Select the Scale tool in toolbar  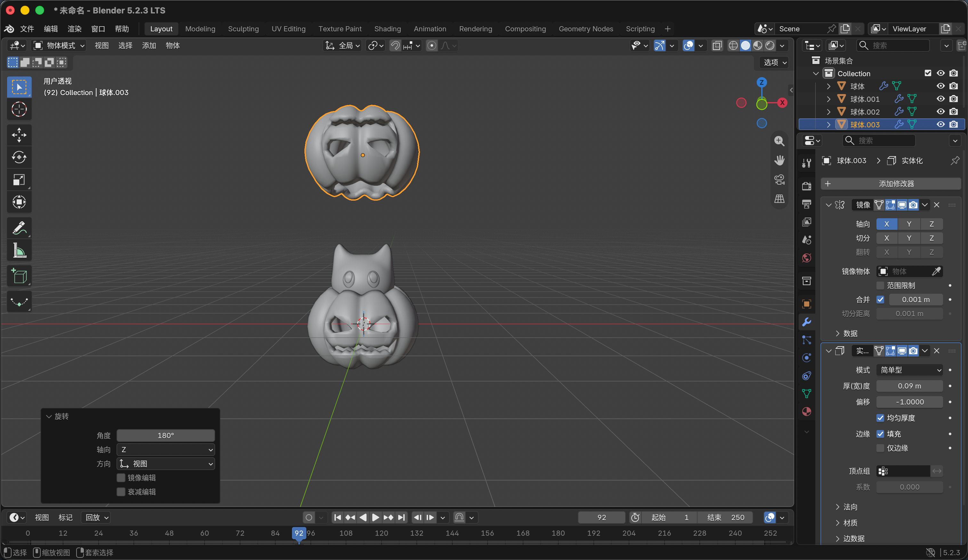(19, 180)
